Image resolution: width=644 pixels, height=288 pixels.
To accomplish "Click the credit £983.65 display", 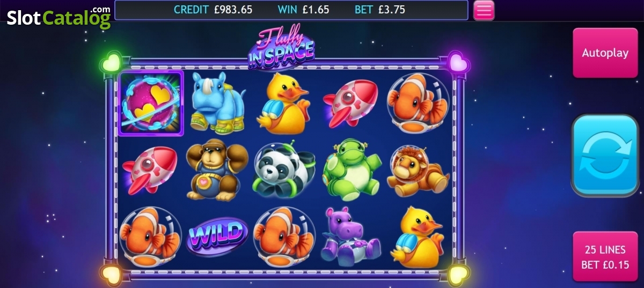I will [213, 10].
